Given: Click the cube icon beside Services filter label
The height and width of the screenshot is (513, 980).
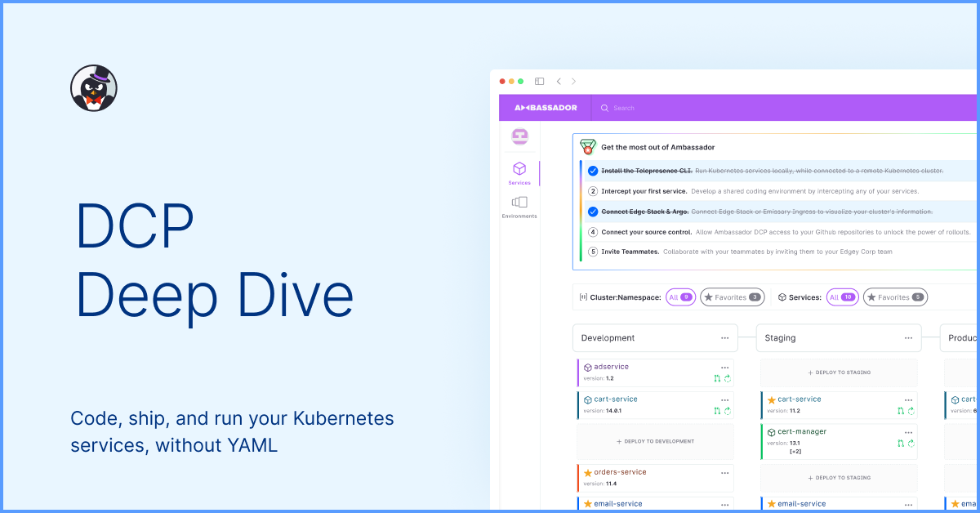Looking at the screenshot, I should point(782,297).
